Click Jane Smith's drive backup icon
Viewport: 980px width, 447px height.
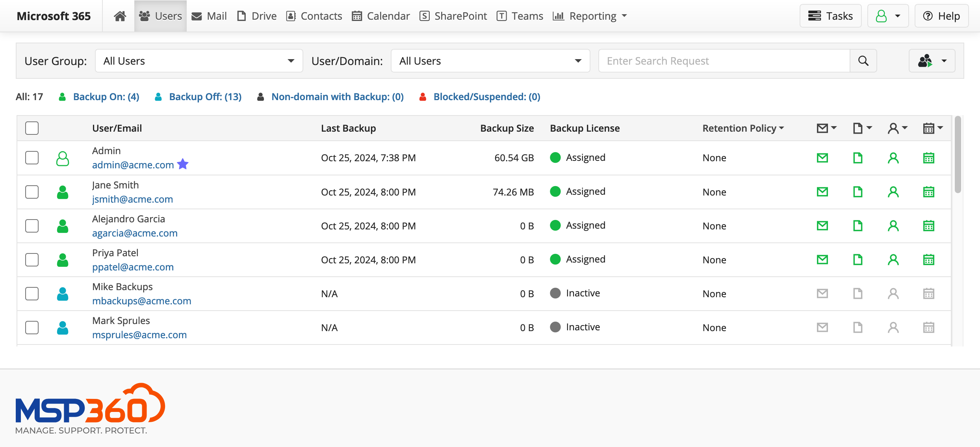pyautogui.click(x=857, y=192)
